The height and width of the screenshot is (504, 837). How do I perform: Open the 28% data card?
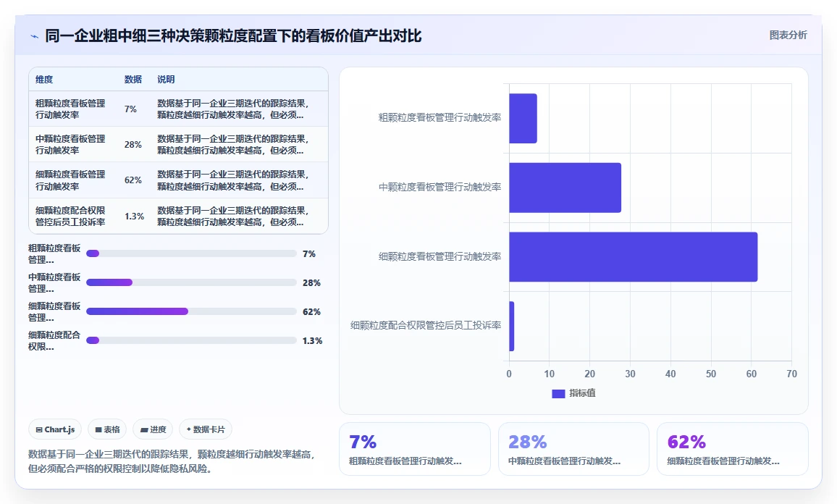click(574, 449)
